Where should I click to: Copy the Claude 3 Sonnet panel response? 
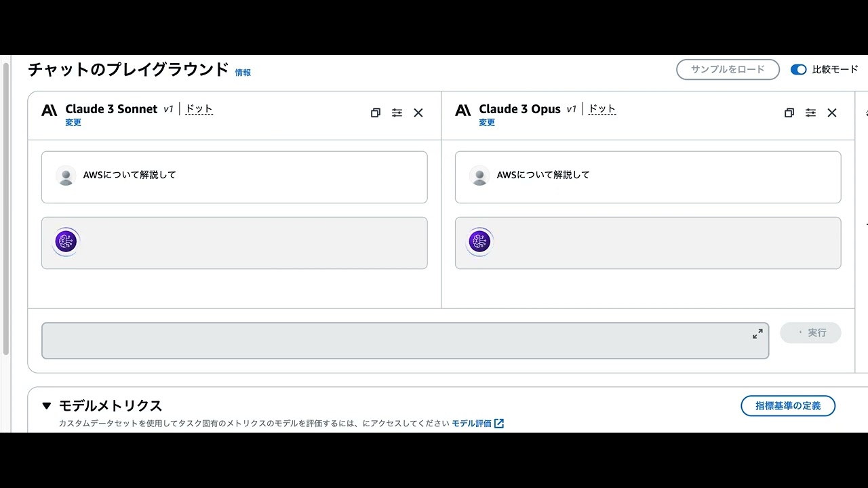pyautogui.click(x=376, y=113)
